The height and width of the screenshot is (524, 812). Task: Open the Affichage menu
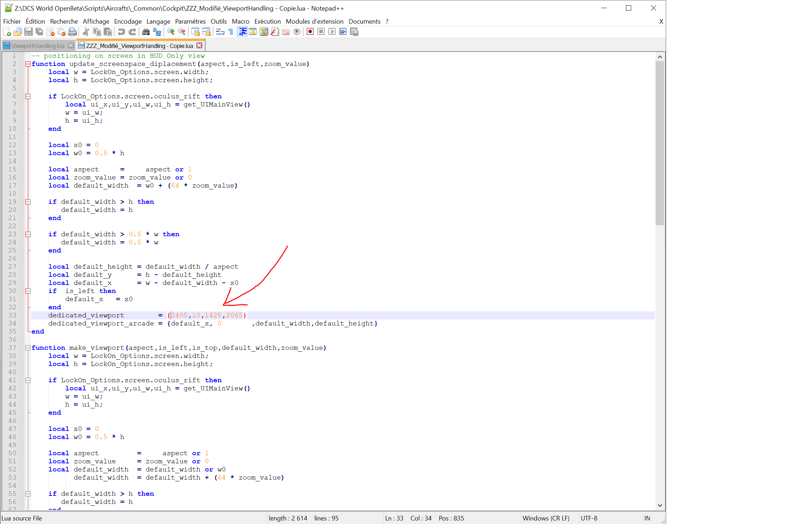point(96,22)
